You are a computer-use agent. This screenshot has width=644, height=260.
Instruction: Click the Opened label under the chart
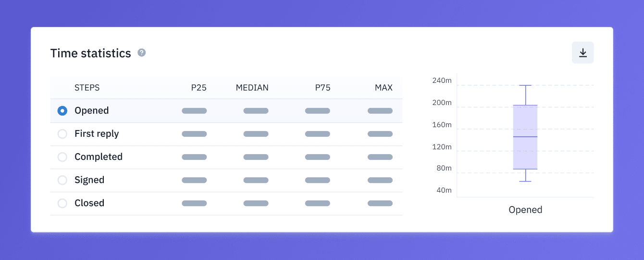coord(525,210)
